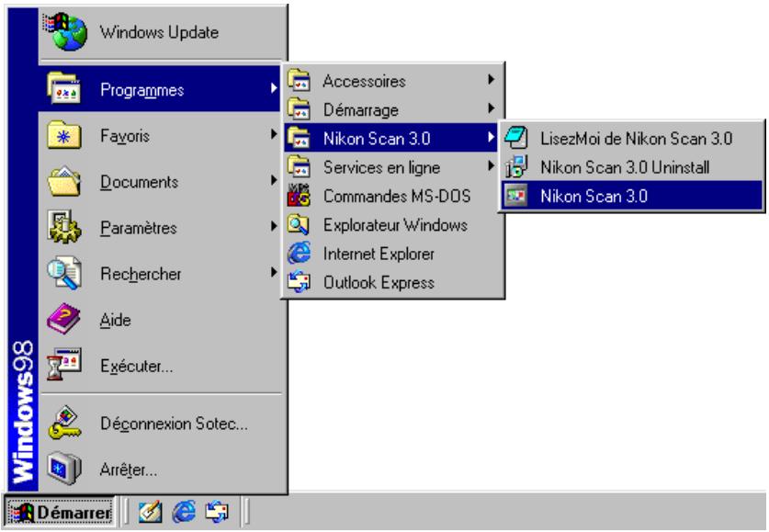
Task: Open Windows Update menu entry
Action: pyautogui.click(x=162, y=32)
